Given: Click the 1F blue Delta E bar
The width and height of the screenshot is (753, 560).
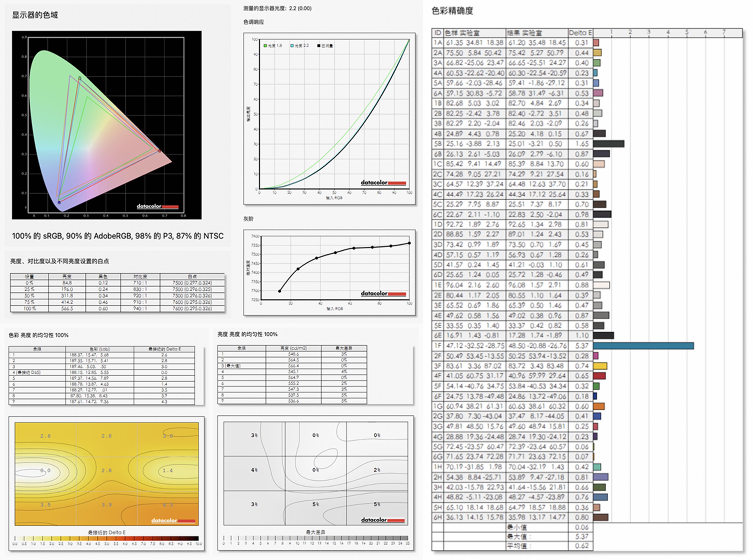Looking at the screenshot, I should click(x=643, y=346).
